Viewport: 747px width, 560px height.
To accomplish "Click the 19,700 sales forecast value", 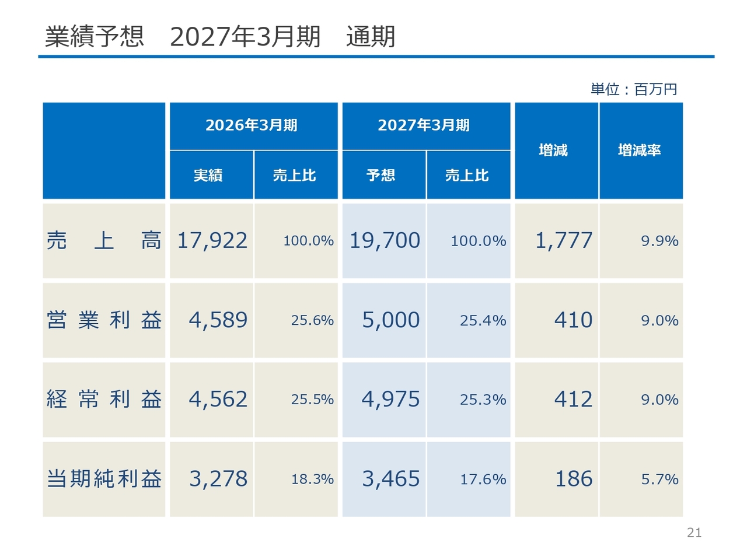I will pyautogui.click(x=385, y=240).
